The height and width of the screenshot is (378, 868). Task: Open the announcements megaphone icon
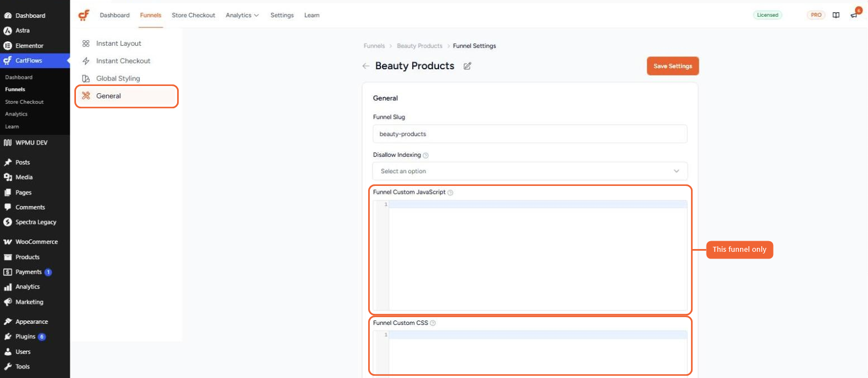853,15
